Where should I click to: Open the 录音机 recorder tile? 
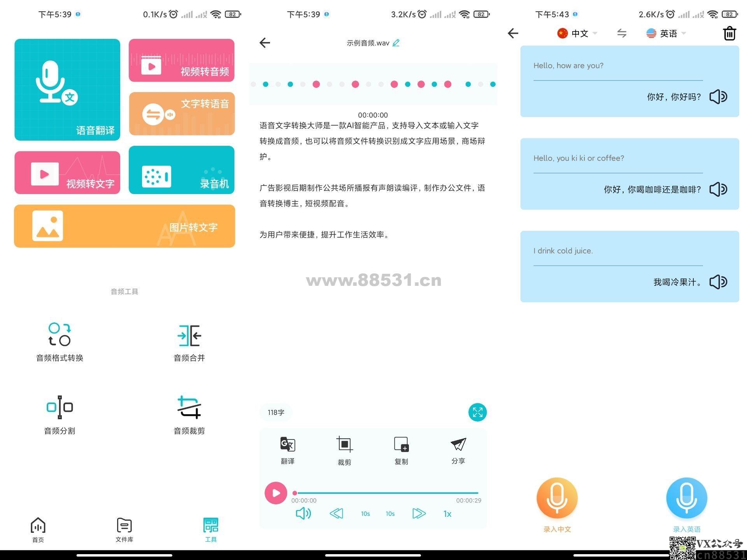(182, 170)
